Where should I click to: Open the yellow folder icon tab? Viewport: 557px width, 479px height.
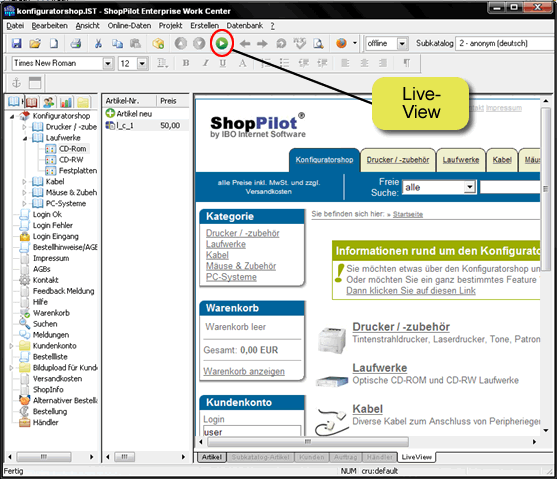(x=83, y=102)
